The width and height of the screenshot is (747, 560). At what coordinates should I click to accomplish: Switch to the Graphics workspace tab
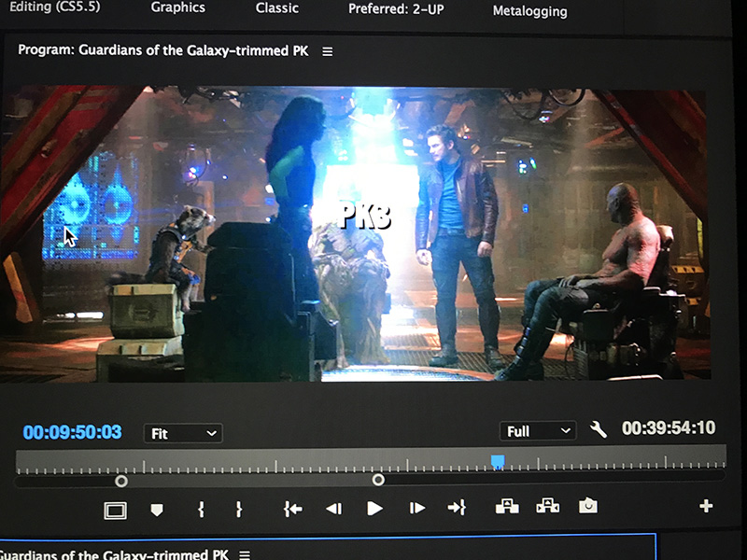(x=177, y=7)
